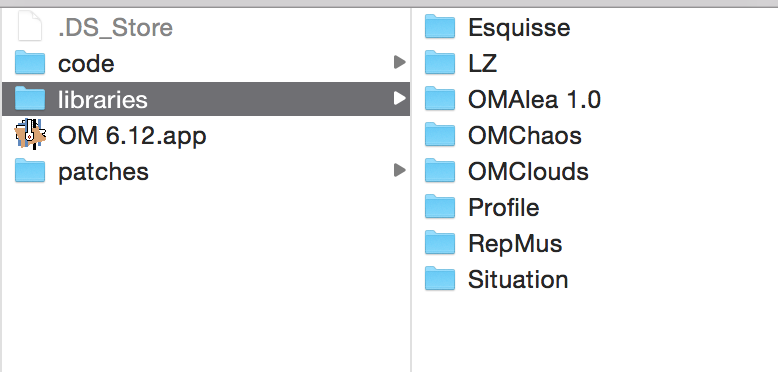Image resolution: width=778 pixels, height=372 pixels.
Task: Click the column divider between panes
Action: (411, 190)
